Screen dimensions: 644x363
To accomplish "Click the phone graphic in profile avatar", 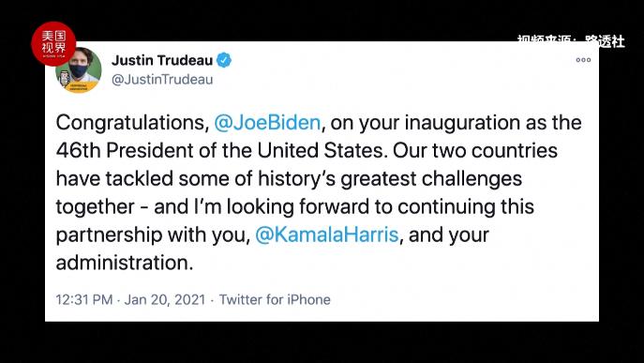I will coord(65,77).
